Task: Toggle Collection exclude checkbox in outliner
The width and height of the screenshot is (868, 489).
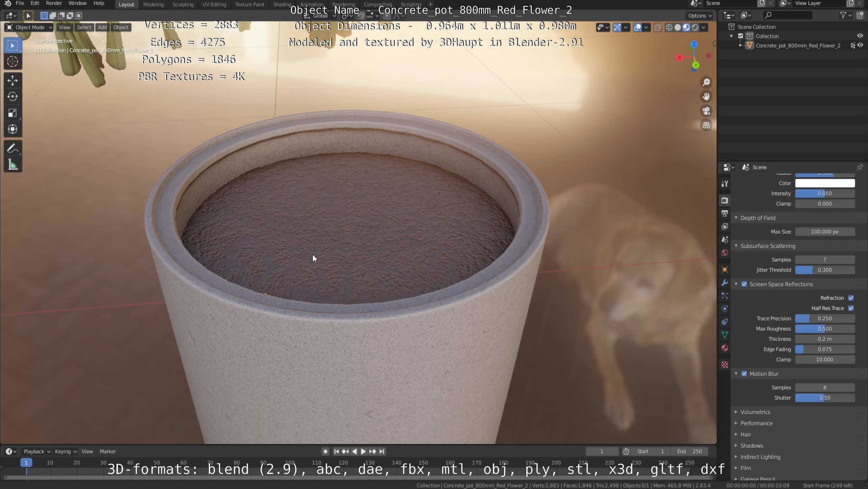Action: pos(741,36)
